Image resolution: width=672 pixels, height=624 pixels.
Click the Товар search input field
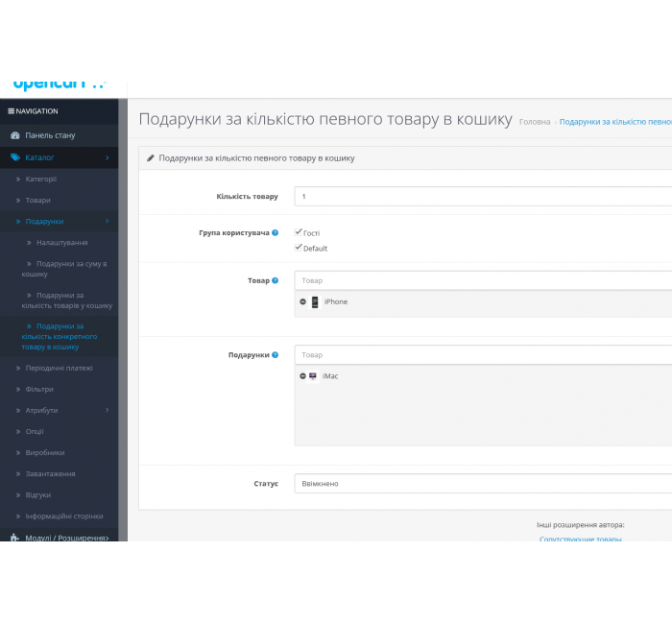coord(483,280)
